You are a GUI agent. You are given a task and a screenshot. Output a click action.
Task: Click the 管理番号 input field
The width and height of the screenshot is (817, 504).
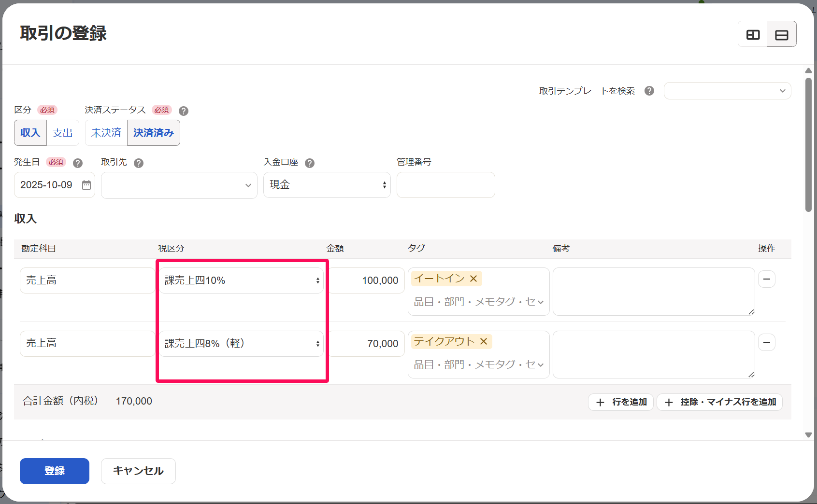click(x=446, y=185)
